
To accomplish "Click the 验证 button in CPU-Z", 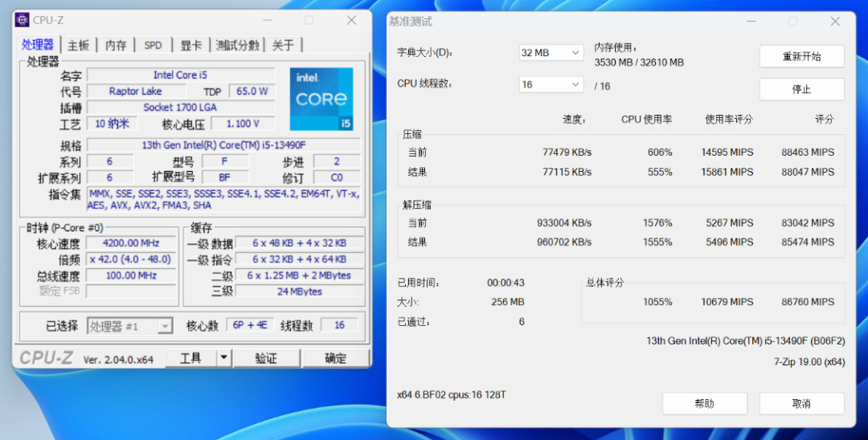I will point(266,358).
